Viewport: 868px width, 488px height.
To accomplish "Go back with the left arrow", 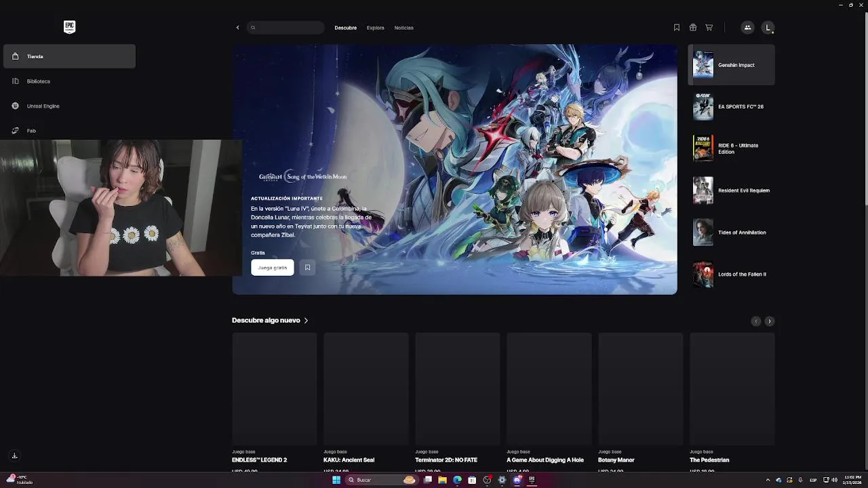I will point(237,28).
